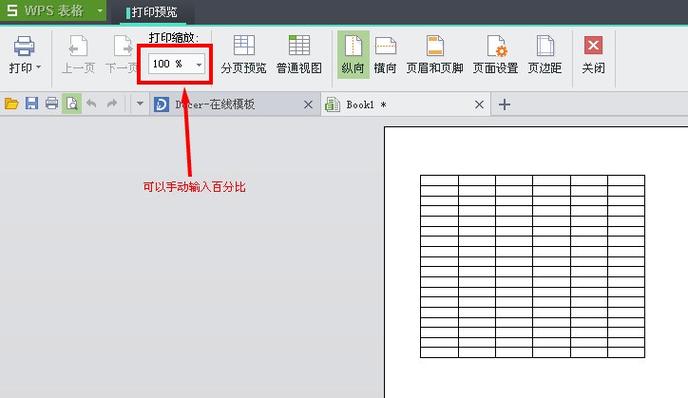Image resolution: width=688 pixels, height=398 pixels.
Task: Toggle Page Margins (页边距)
Action: point(545,55)
